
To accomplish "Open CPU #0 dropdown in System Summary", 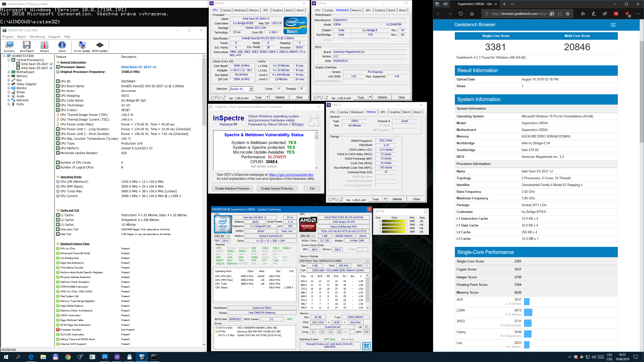I will (x=222, y=236).
